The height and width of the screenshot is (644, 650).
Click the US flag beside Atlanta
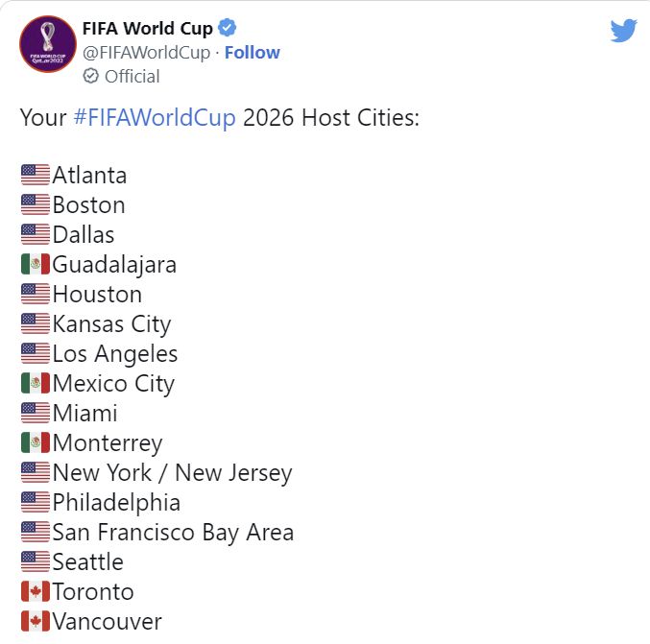(36, 176)
